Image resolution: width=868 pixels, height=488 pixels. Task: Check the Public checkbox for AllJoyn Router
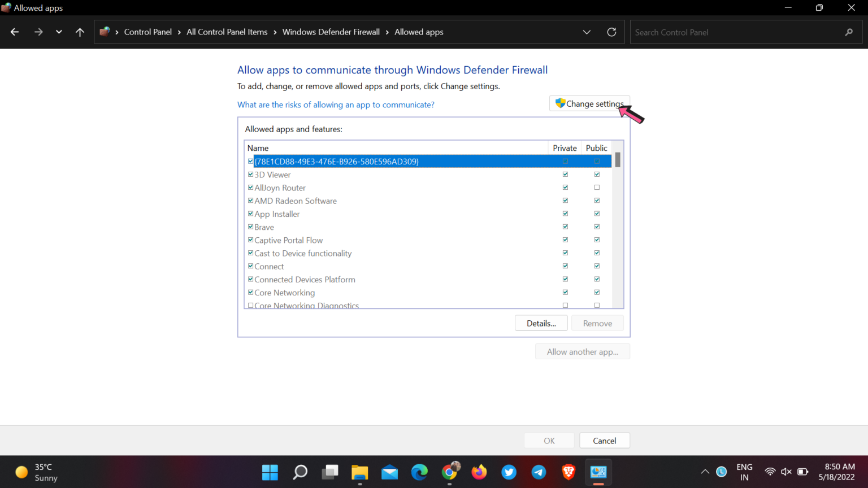pyautogui.click(x=597, y=187)
